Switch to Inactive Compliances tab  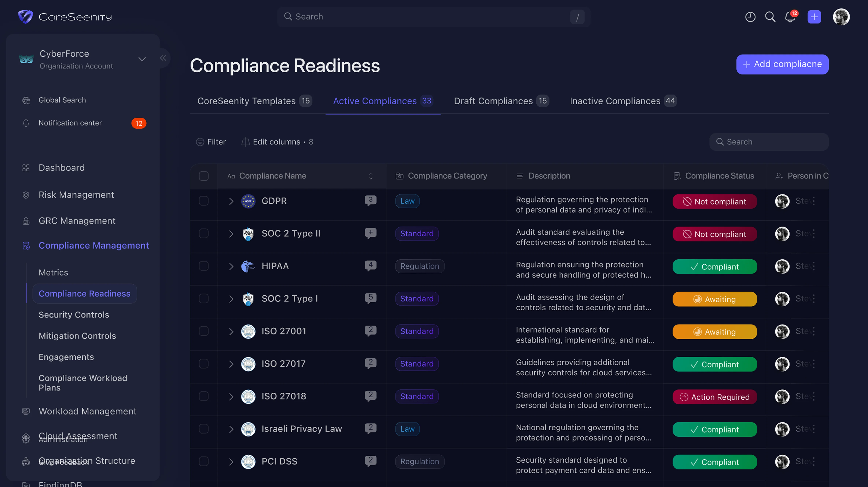623,101
